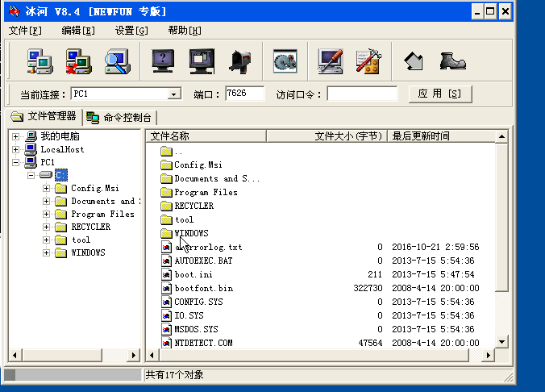Switch to the 文件管理器 tab

tap(44, 116)
